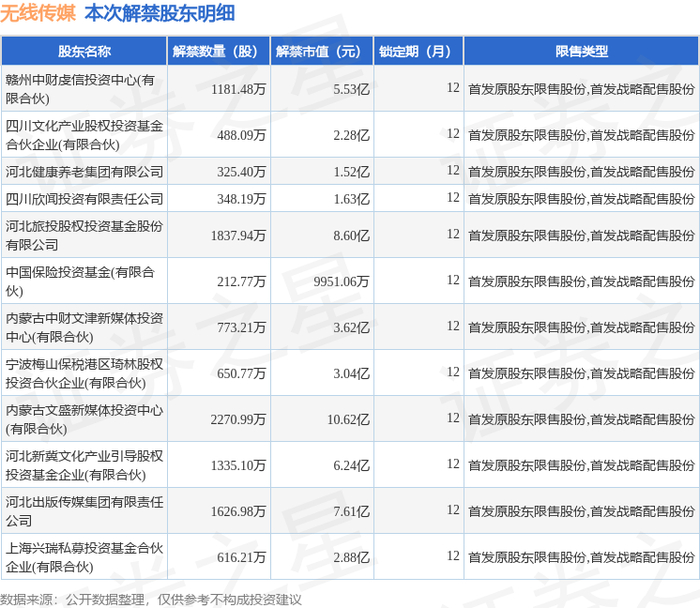Click the data source footnote 数据来源
The height and width of the screenshot is (608, 700).
click(x=151, y=600)
